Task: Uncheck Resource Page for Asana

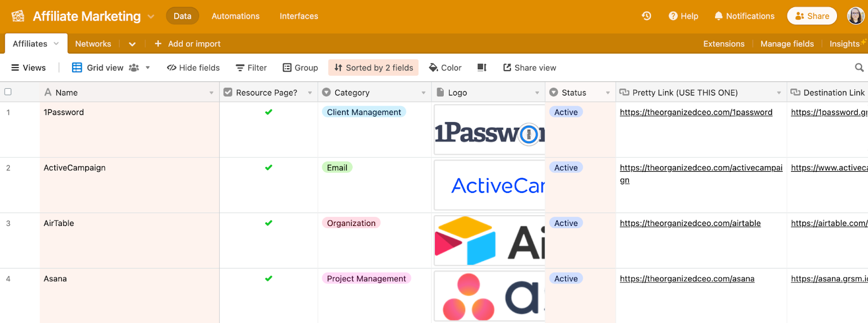Action: click(269, 279)
